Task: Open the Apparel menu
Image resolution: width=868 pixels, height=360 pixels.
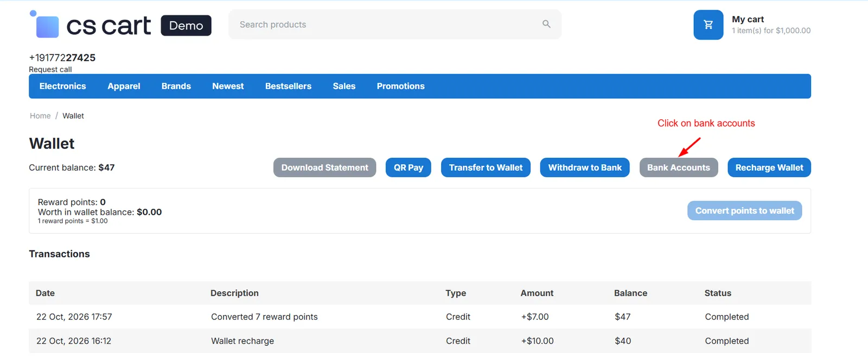Action: [124, 86]
